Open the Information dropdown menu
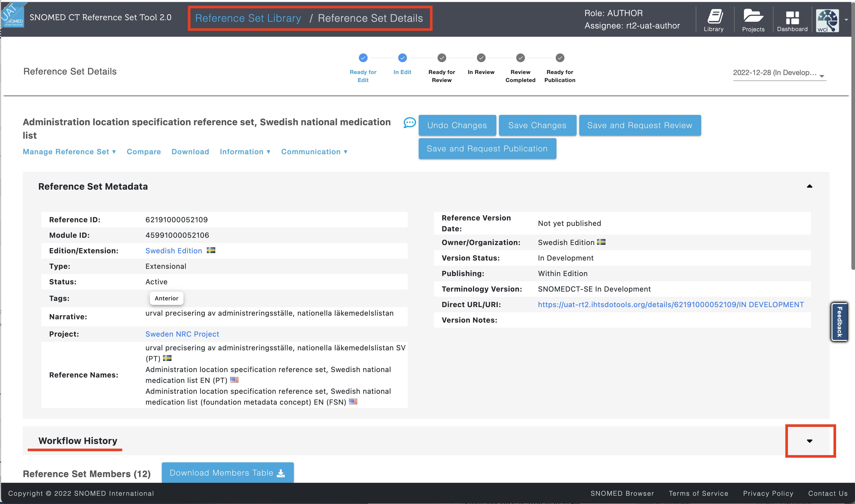Image resolution: width=855 pixels, height=504 pixels. point(245,151)
